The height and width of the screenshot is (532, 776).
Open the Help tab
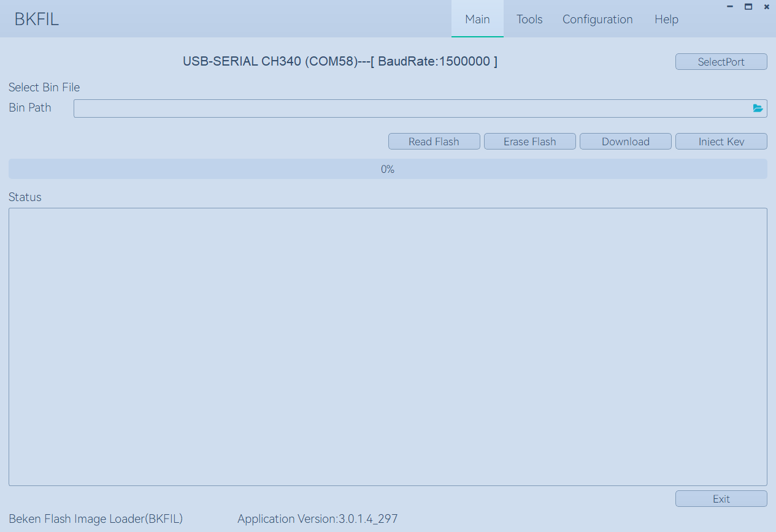point(666,19)
